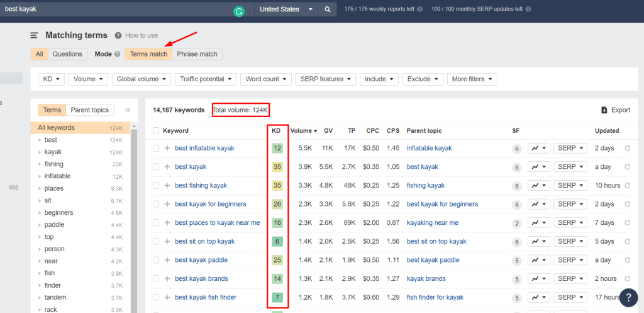Screen dimensions: 644x313
Task: Check the best fishing kayak row
Action: coord(156,186)
